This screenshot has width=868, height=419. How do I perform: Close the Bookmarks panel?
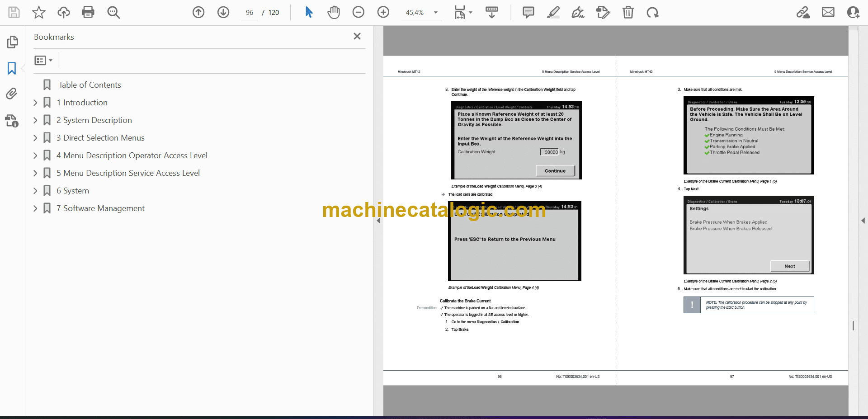point(357,36)
